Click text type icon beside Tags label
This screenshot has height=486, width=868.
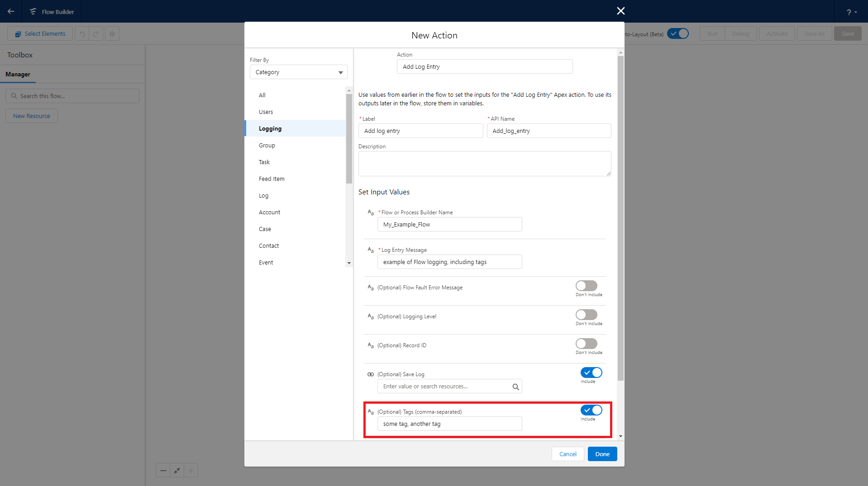point(371,412)
